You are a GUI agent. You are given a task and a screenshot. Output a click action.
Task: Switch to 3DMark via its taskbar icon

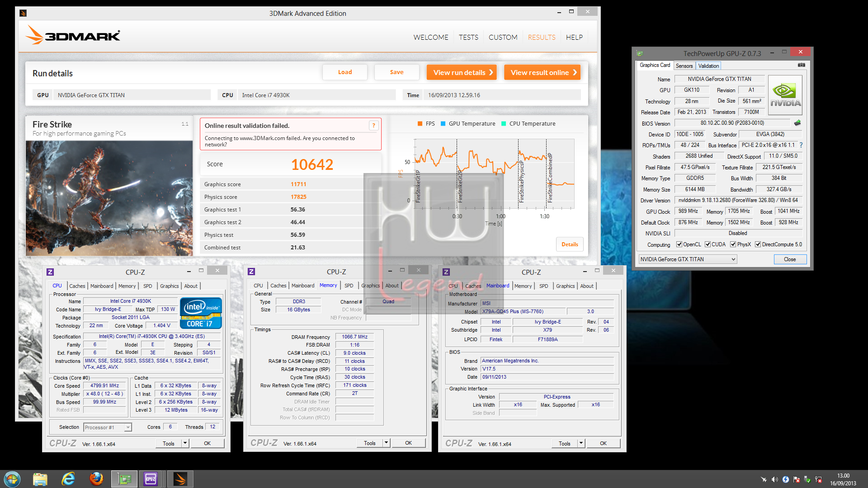(180, 479)
